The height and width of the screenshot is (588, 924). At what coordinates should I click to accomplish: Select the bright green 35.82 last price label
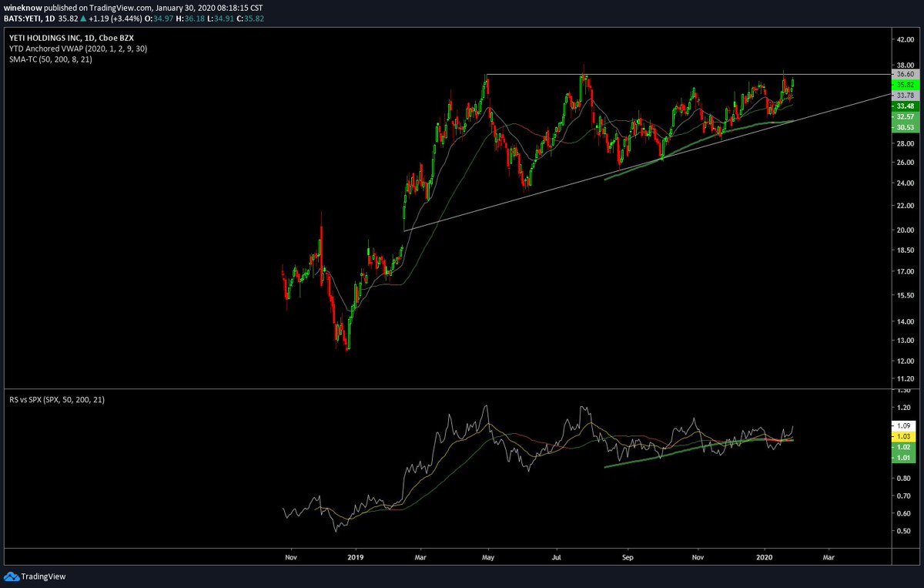tap(904, 85)
